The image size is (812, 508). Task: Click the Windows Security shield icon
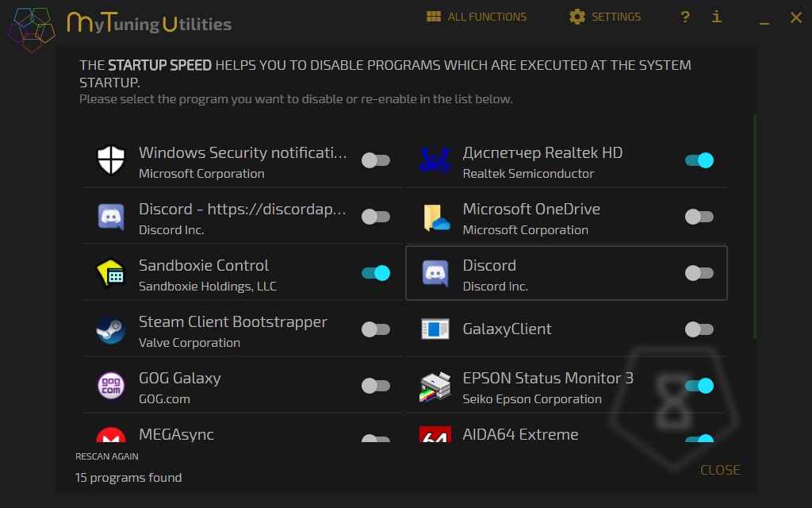(x=111, y=160)
